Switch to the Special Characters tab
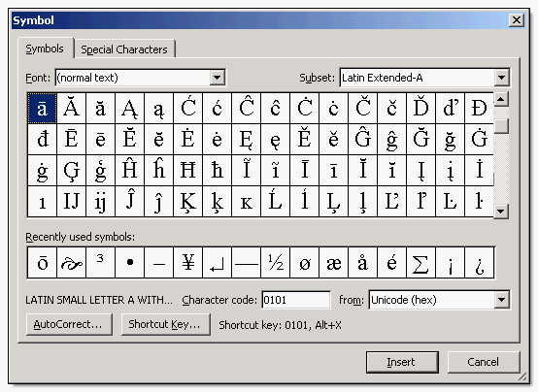Viewport: 538px width, 392px height. coord(124,49)
